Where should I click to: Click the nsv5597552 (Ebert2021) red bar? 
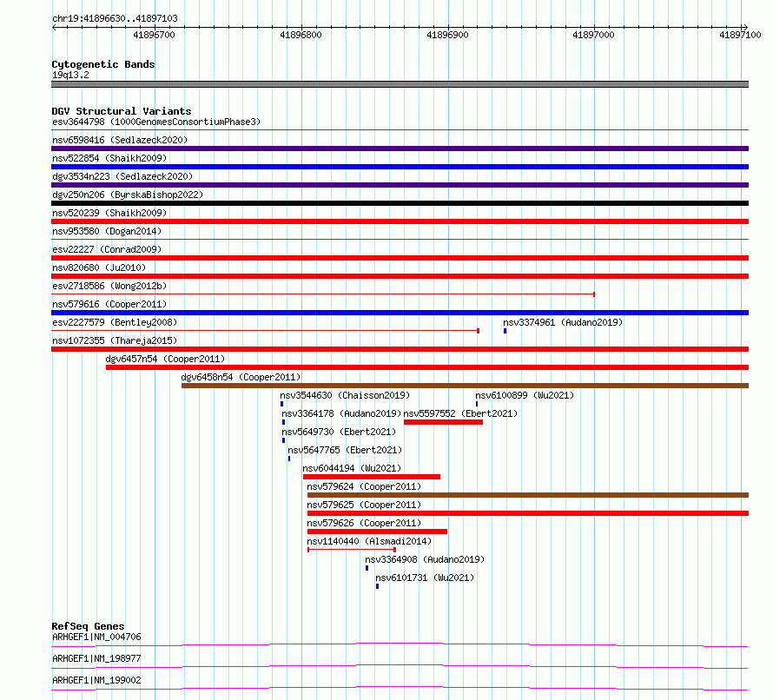coord(443,422)
